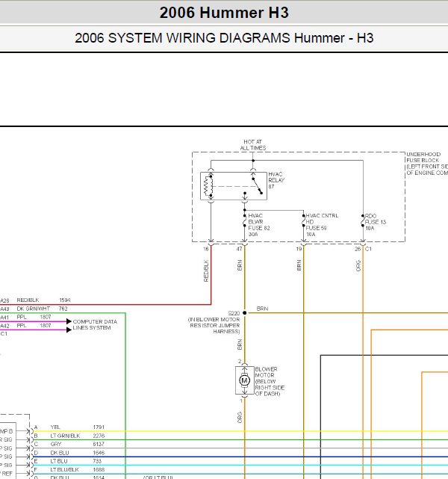Click the RDO fuse symbol
Image resolution: width=448 pixels, height=479 pixels.
pos(363,220)
